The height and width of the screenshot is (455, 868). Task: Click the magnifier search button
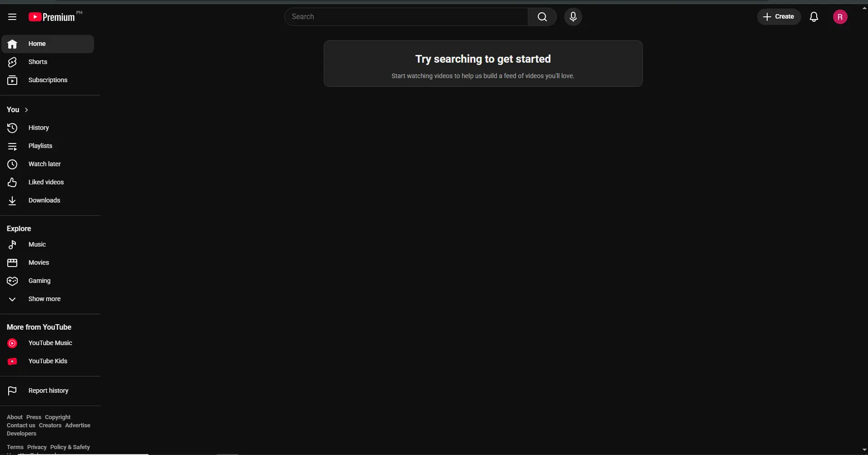coord(542,17)
